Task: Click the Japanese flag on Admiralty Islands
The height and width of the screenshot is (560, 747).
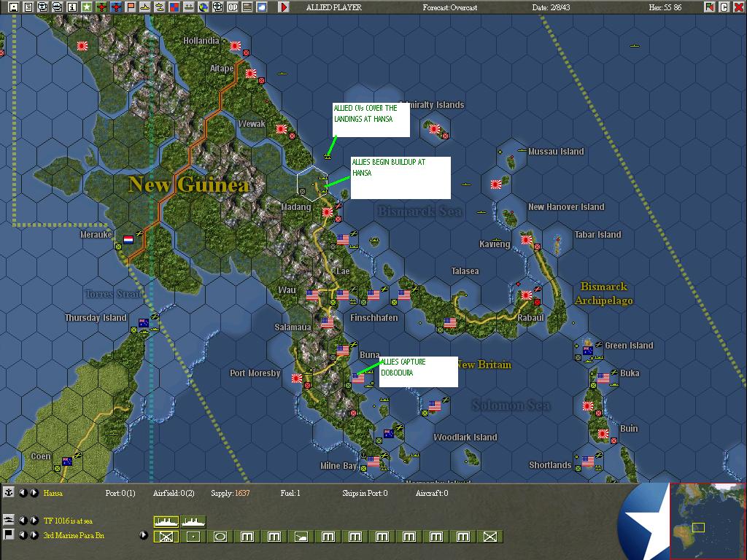Action: coord(434,128)
